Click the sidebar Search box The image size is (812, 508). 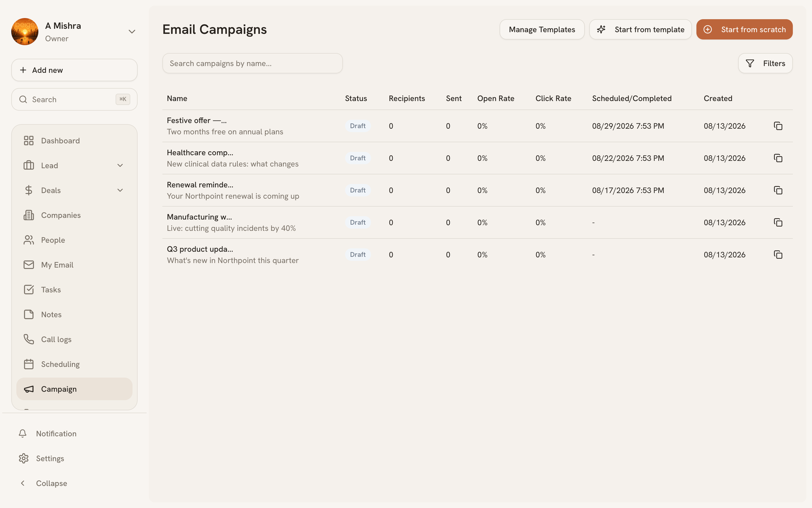[x=74, y=99]
